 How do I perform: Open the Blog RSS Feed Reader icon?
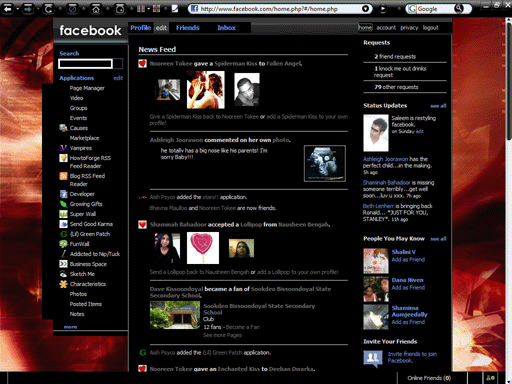pyautogui.click(x=63, y=176)
